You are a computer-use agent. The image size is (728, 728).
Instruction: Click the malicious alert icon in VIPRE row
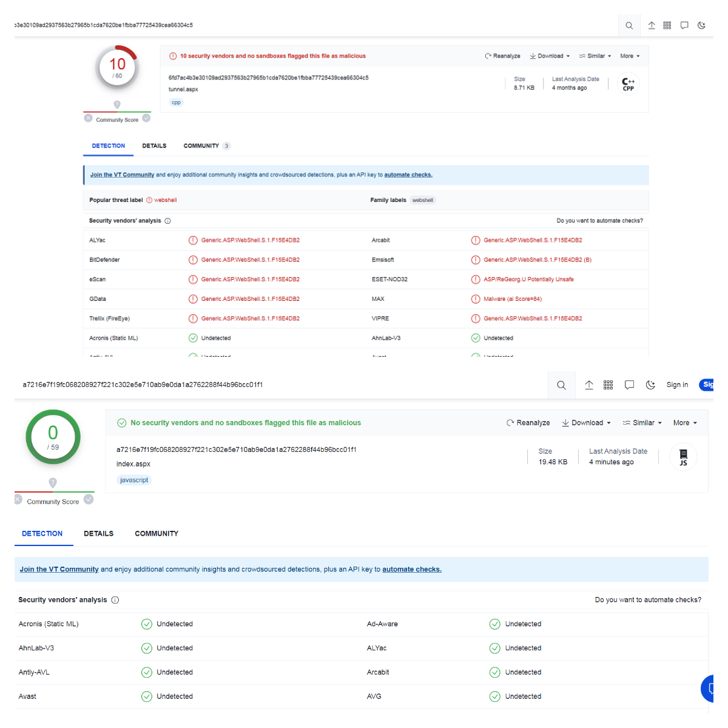point(476,318)
